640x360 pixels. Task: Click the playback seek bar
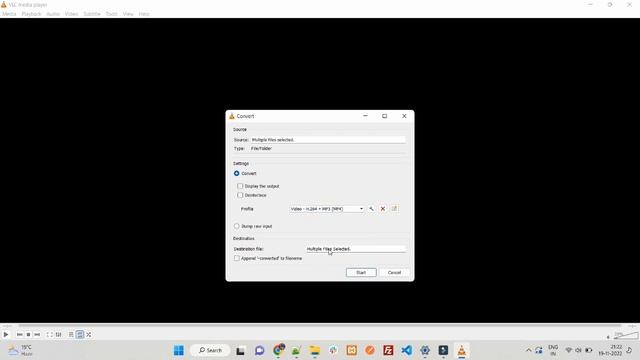[x=320, y=326]
